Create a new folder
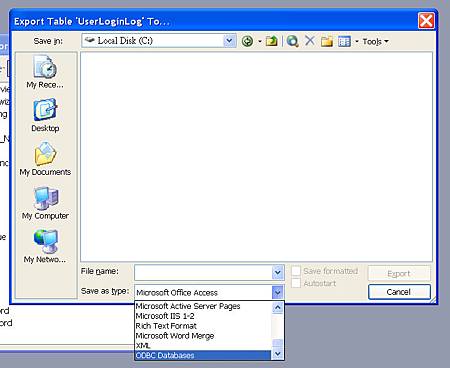Viewport: 450px width, 368px height. click(x=327, y=41)
